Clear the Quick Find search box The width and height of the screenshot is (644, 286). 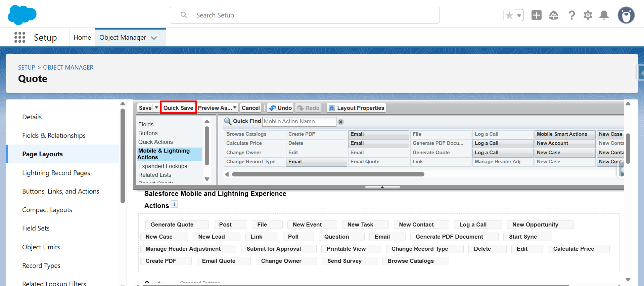[x=340, y=122]
